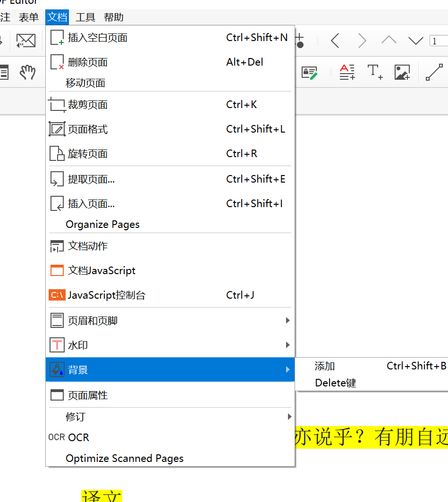This screenshot has width=448, height=502.
Task: Open the 文档 menu
Action: 57,17
